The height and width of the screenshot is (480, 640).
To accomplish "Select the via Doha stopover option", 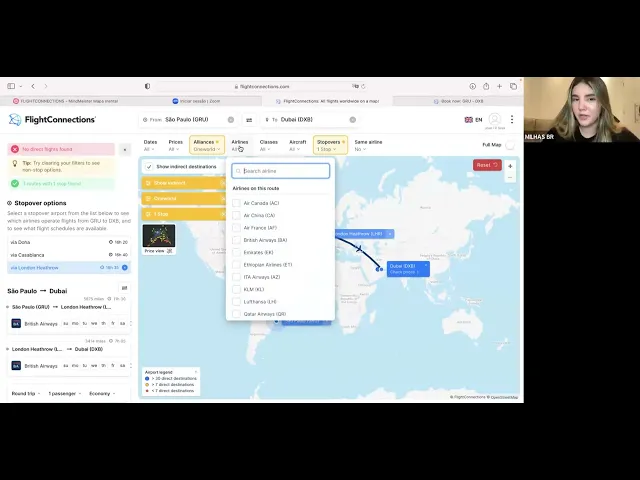I will point(69,242).
